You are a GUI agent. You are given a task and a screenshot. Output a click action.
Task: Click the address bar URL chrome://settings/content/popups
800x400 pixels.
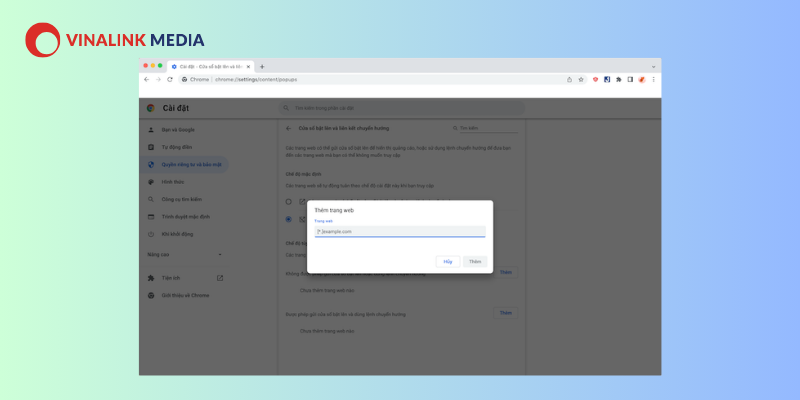256,80
